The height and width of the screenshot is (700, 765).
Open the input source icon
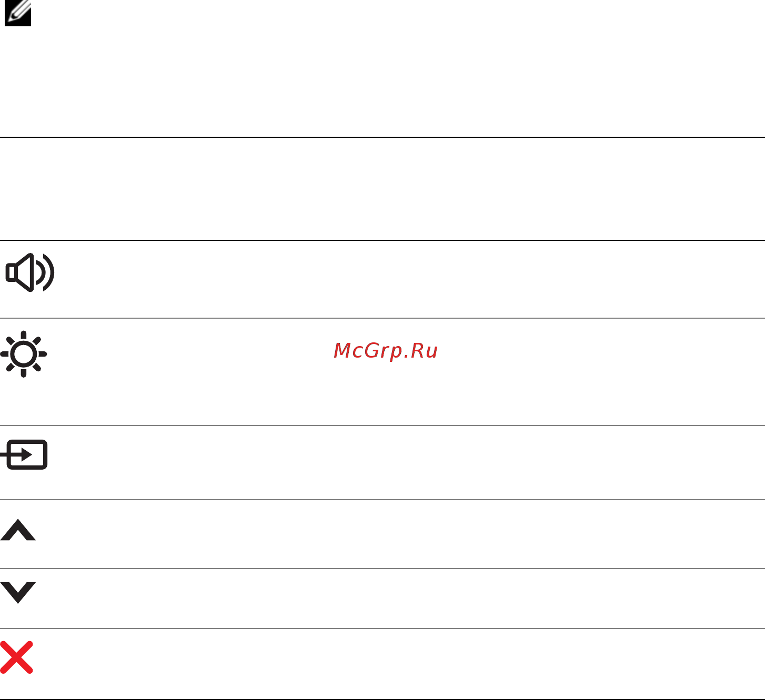(24, 455)
